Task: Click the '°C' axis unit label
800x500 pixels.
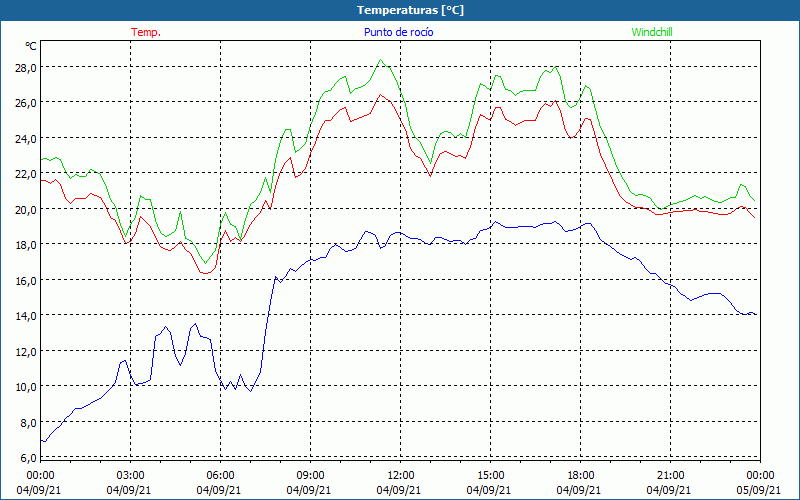Action: (x=31, y=46)
